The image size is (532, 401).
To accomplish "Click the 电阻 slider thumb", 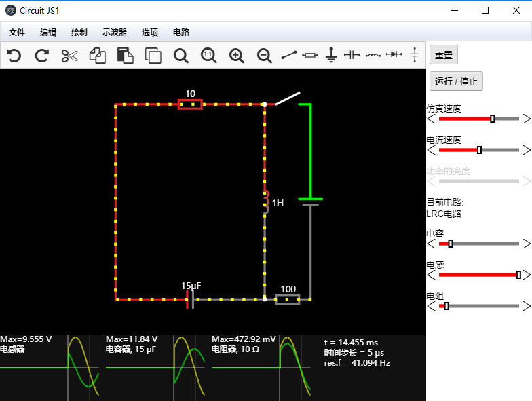I will click(446, 306).
